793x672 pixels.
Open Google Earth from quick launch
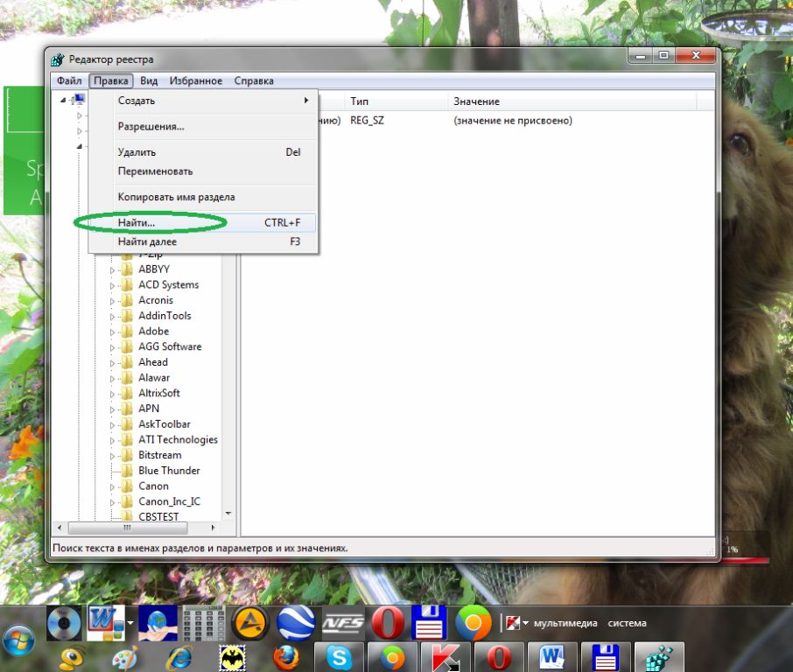tap(296, 623)
